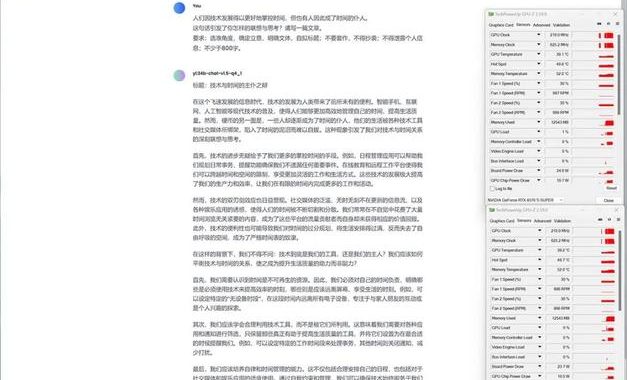Open the hamburger menu icon in lower GPU-Z window
The image size is (627, 380).
coord(618,220)
